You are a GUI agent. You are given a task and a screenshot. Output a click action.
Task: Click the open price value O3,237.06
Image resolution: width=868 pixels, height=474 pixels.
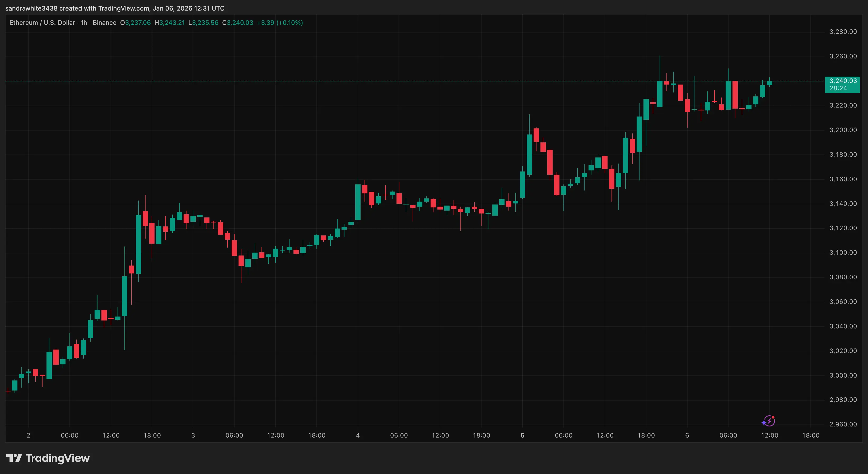[x=136, y=22]
